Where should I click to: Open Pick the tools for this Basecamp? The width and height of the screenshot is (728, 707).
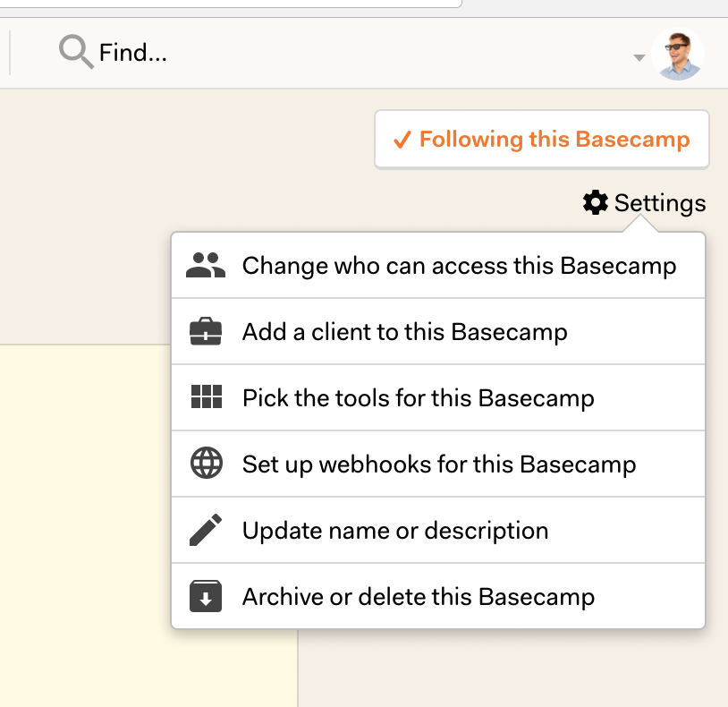click(x=438, y=397)
